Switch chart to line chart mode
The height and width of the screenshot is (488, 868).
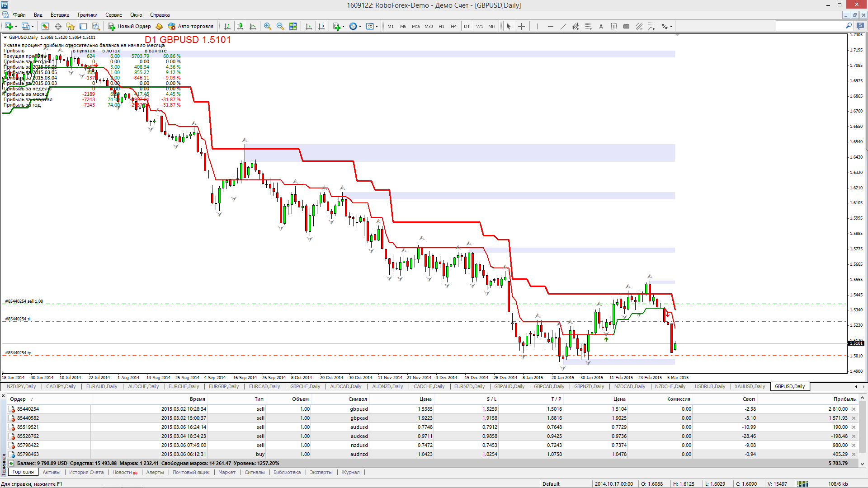coord(253,26)
